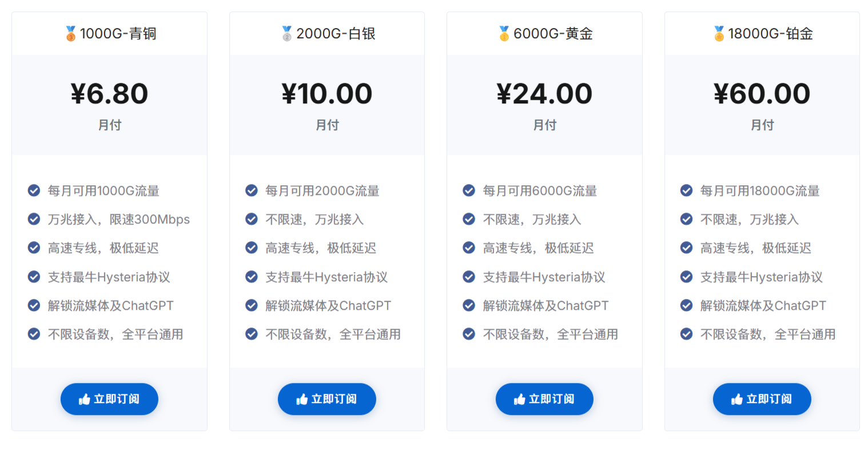Click the checkmark icon next to 每月可用1000G流量
This screenshot has width=868, height=451.
pos(34,190)
